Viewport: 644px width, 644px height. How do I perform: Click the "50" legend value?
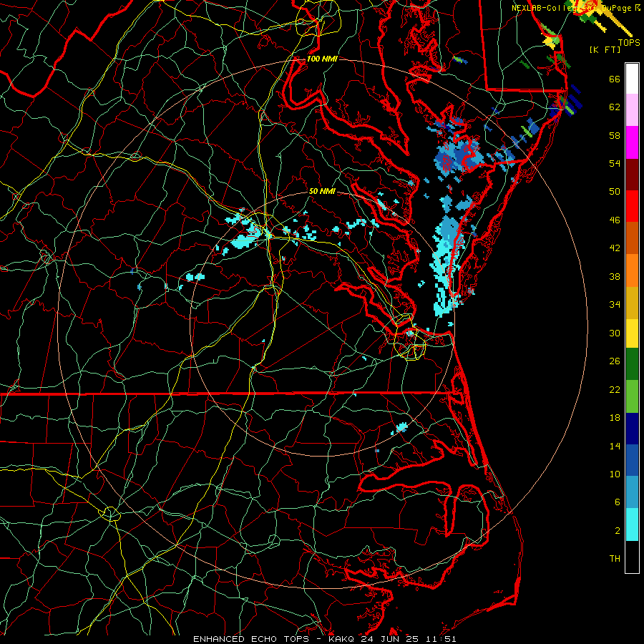point(615,192)
